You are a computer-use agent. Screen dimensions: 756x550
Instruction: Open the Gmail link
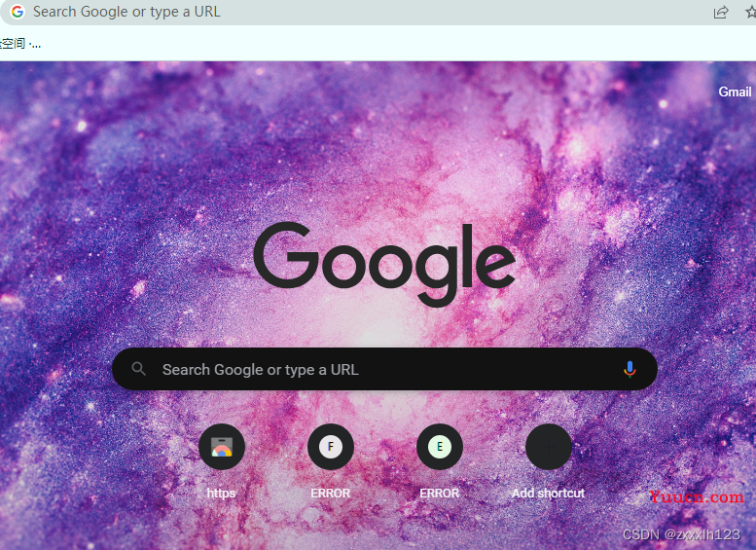tap(735, 92)
